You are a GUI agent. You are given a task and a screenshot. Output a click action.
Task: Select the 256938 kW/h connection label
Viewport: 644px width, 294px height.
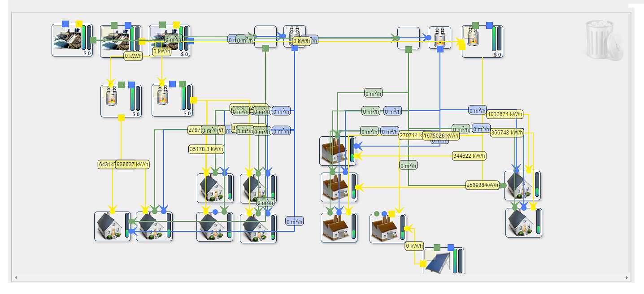point(482,185)
